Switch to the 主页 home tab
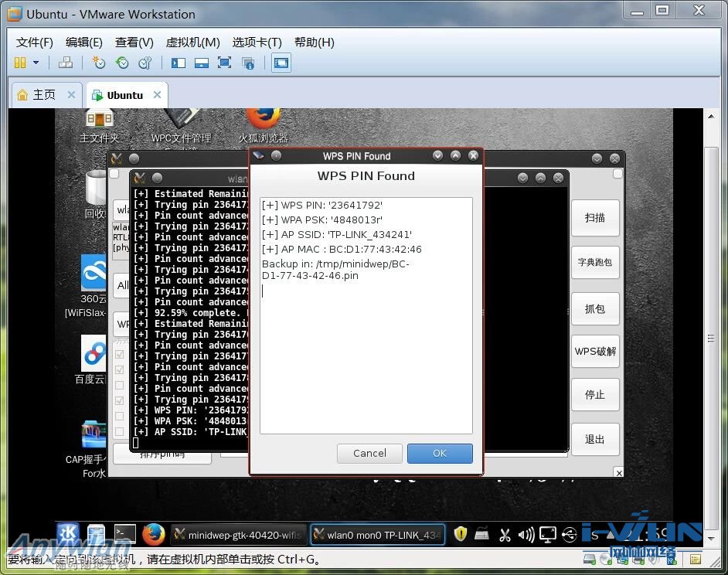The width and height of the screenshot is (728, 575). click(x=44, y=95)
